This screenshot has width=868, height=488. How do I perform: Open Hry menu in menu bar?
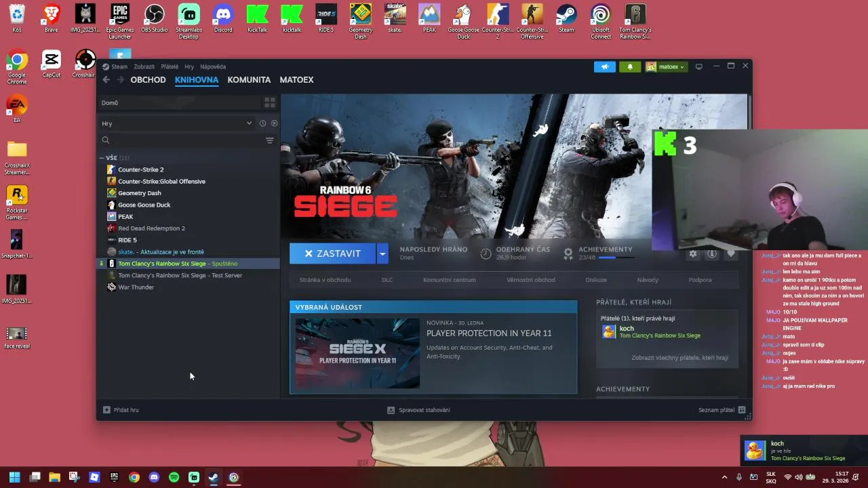tap(189, 66)
